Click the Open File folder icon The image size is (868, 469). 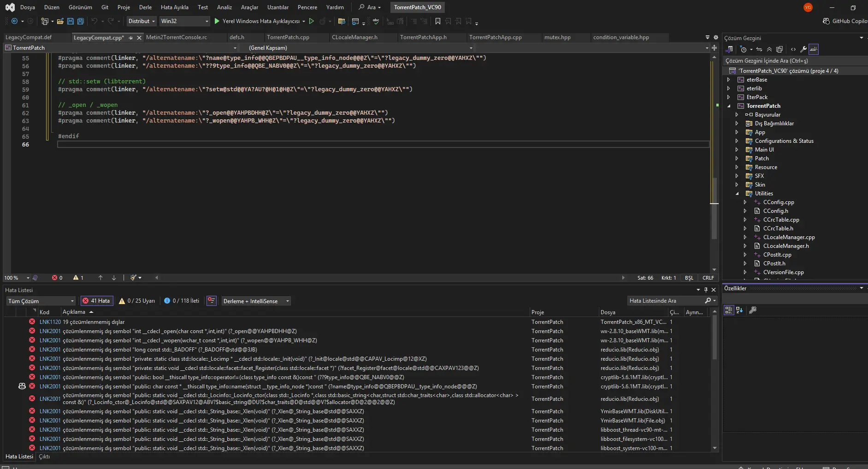[60, 21]
